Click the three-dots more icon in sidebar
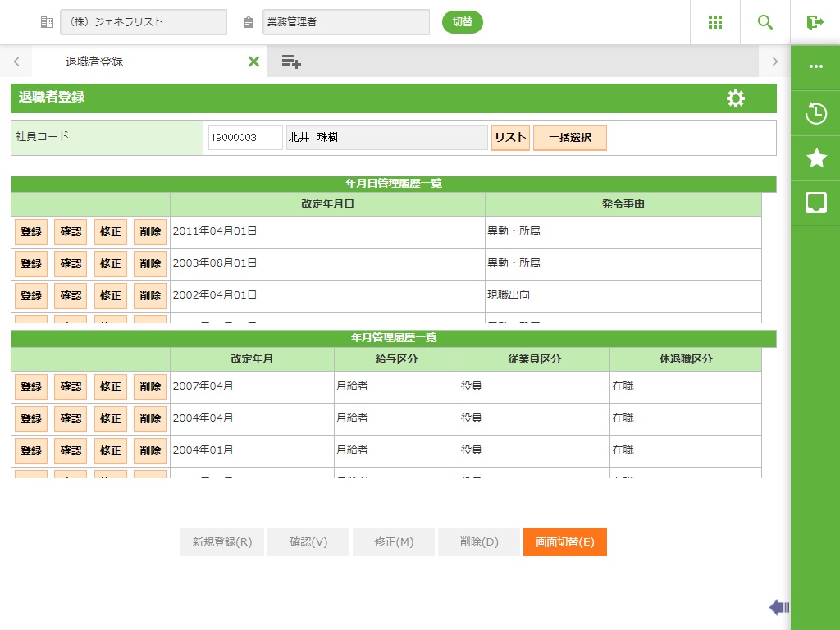 pyautogui.click(x=816, y=67)
